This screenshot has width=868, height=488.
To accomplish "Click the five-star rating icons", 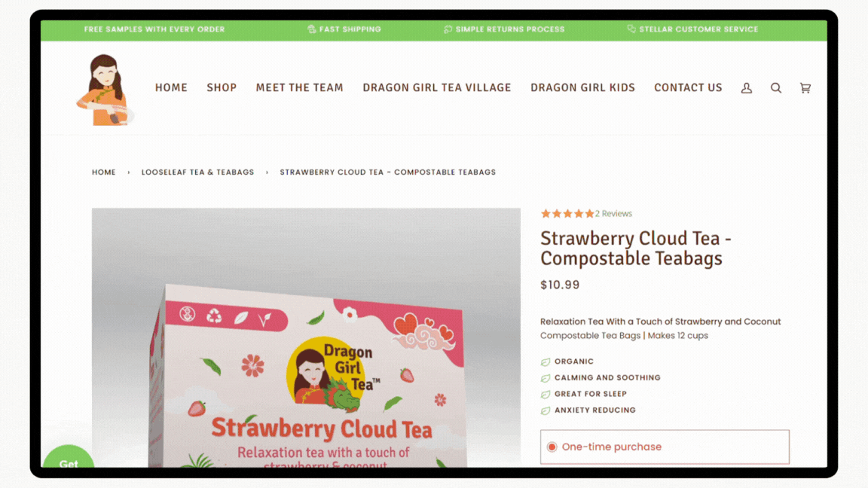I will click(x=567, y=214).
